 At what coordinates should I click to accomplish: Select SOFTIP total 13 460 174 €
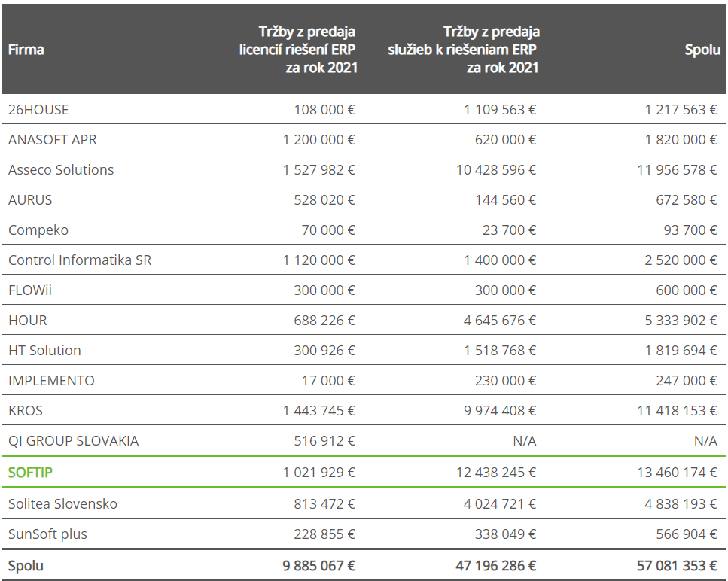[677, 473]
